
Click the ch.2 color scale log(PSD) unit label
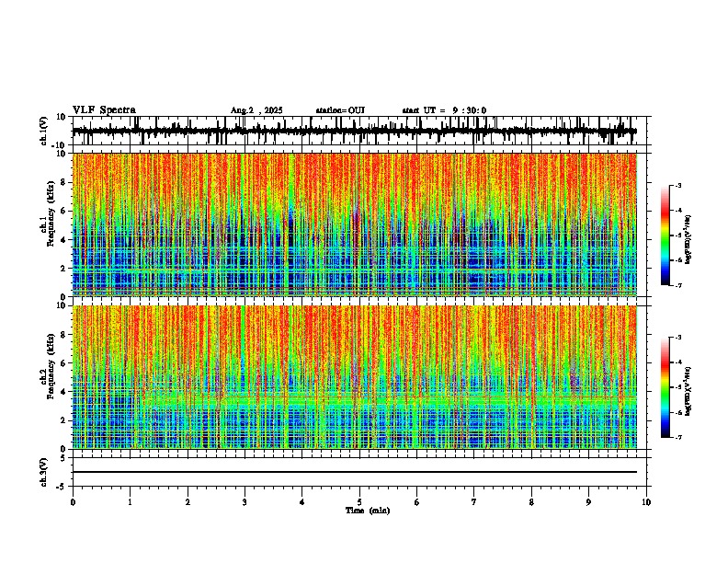pos(688,391)
